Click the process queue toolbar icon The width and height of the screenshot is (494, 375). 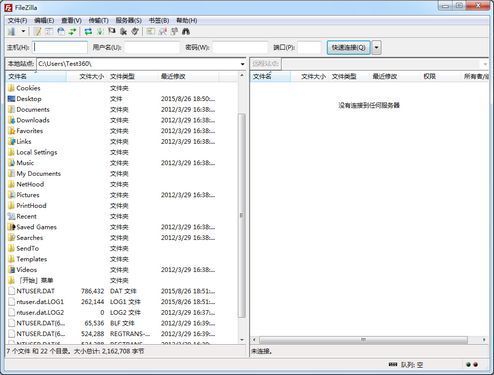point(100,32)
